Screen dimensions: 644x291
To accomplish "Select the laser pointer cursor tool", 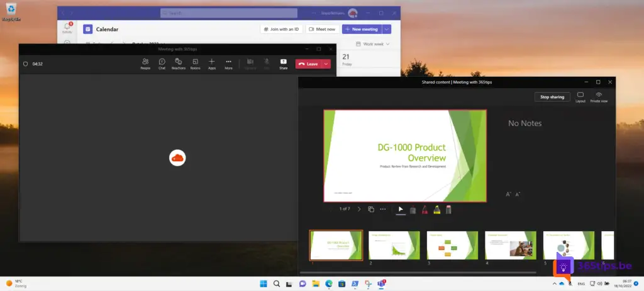I will click(x=401, y=209).
